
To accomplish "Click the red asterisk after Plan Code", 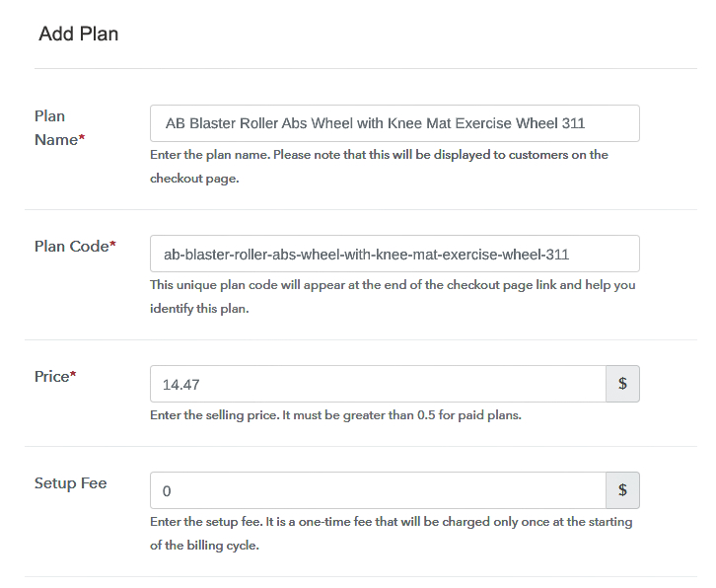I will pyautogui.click(x=112, y=246).
